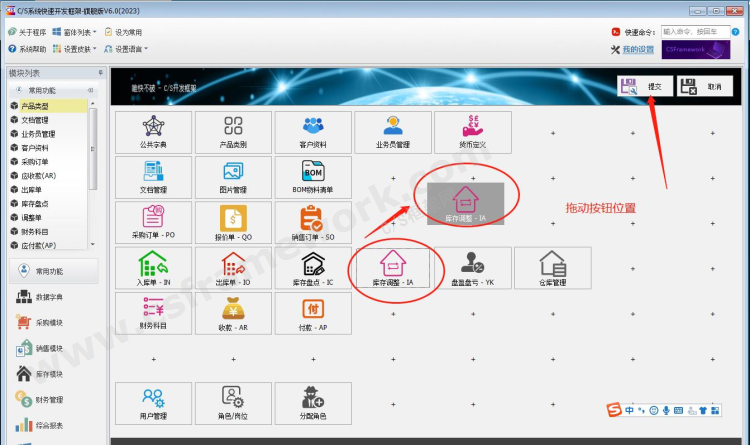Open the 仓库管理 tile
The image size is (750, 445).
tap(552, 268)
